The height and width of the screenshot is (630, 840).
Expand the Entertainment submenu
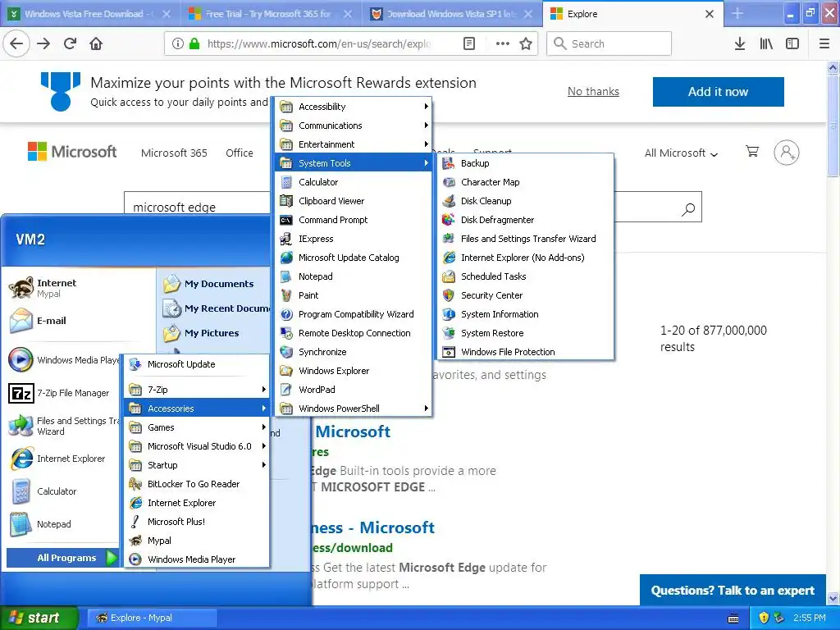coord(354,144)
